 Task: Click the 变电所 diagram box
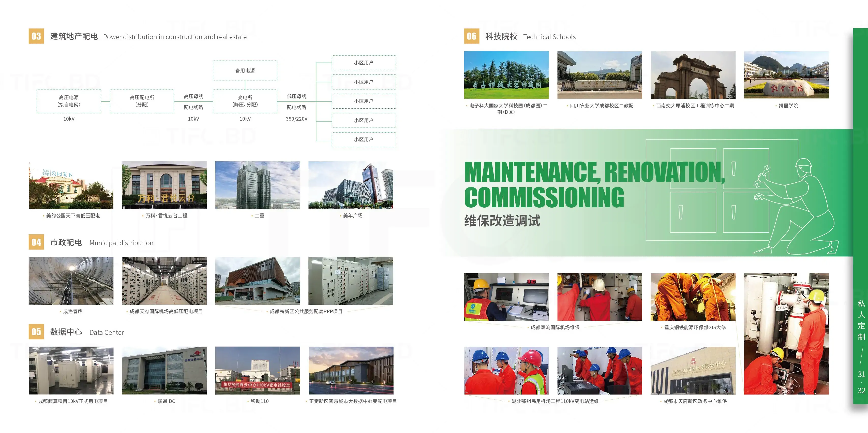click(x=245, y=101)
